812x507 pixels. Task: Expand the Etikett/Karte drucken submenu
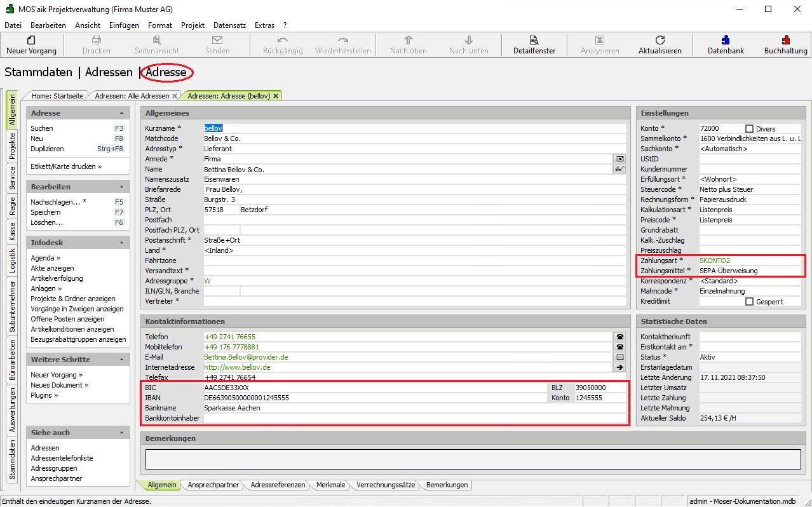pyautogui.click(x=66, y=166)
